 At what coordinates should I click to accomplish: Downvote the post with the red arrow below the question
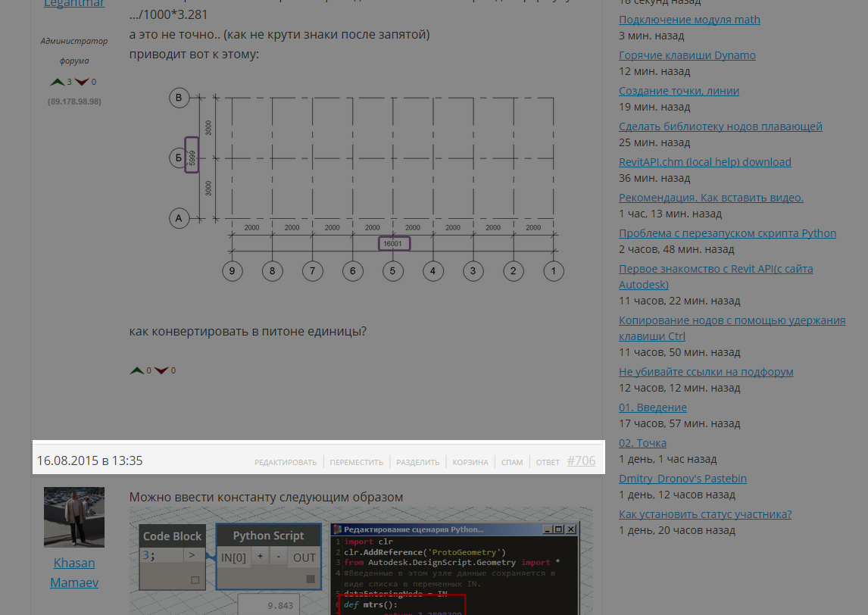[x=161, y=370]
